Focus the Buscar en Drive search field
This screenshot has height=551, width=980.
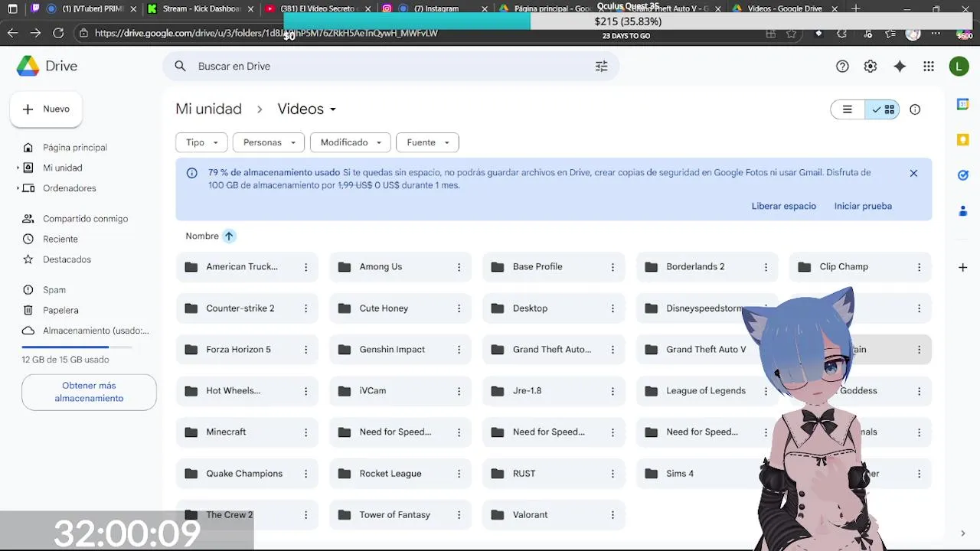click(x=390, y=67)
